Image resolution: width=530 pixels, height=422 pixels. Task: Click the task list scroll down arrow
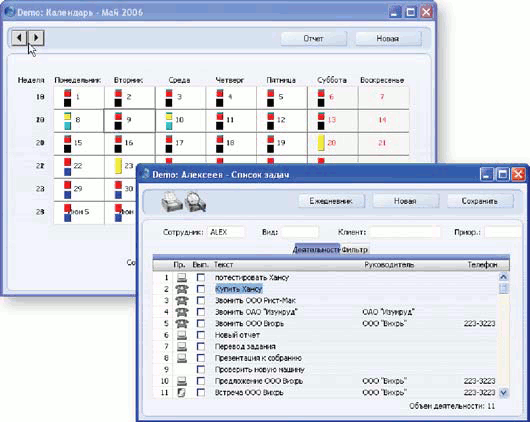click(x=504, y=393)
